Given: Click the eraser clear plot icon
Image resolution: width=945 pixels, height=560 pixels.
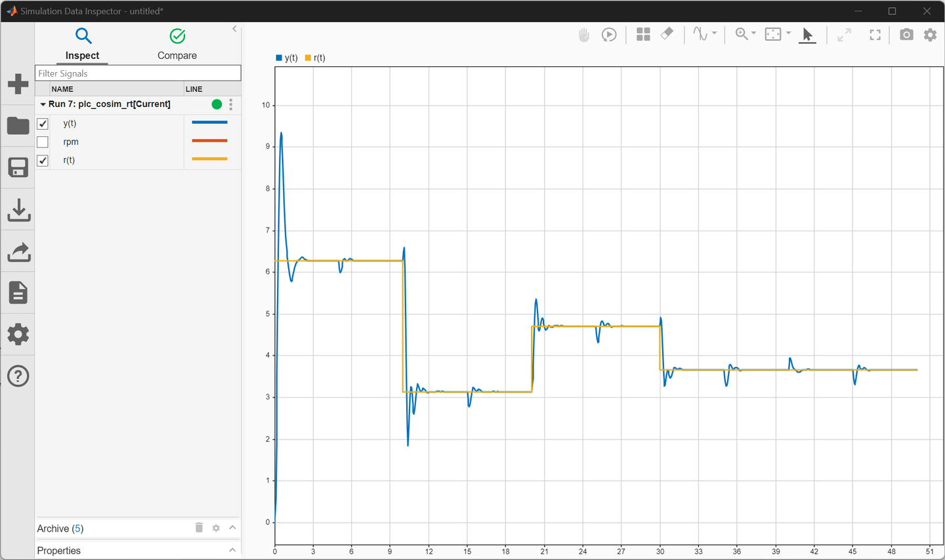Looking at the screenshot, I should [x=667, y=33].
